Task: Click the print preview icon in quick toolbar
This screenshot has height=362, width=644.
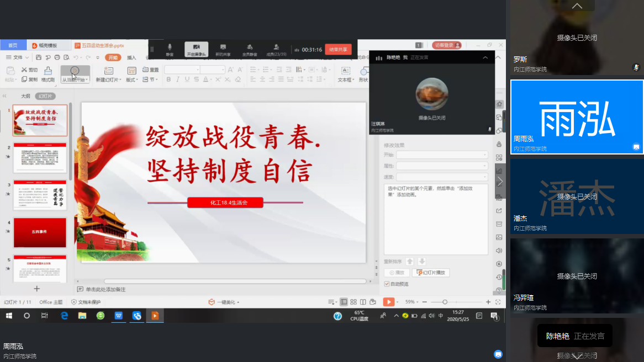Action: (x=66, y=57)
